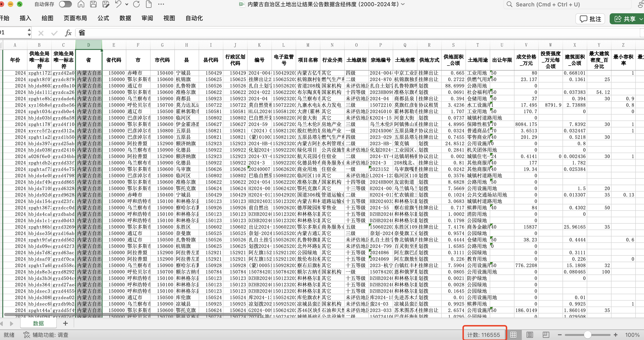This screenshot has height=340, width=644.
Task: Click the 批注 comments button
Action: pos(590,19)
